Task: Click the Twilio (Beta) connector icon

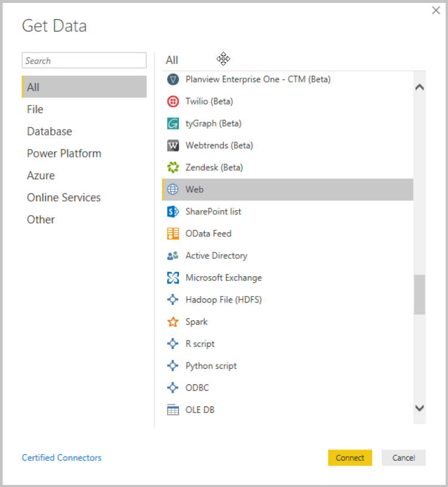Action: pos(173,101)
